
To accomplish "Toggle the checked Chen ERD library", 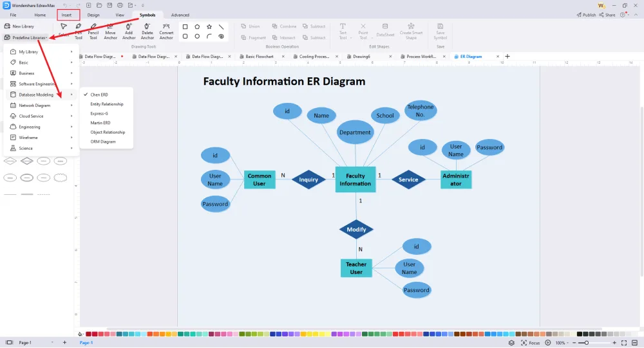I will [99, 95].
